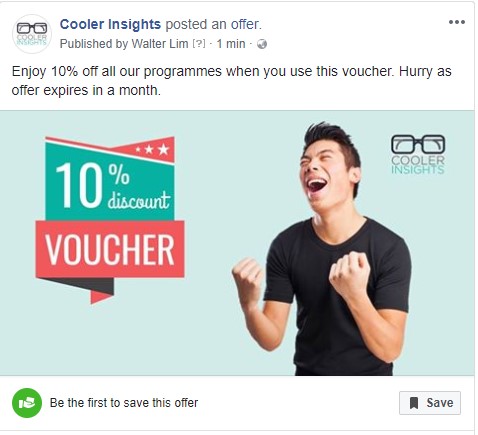Open the Cooler Insights page link

click(x=110, y=24)
